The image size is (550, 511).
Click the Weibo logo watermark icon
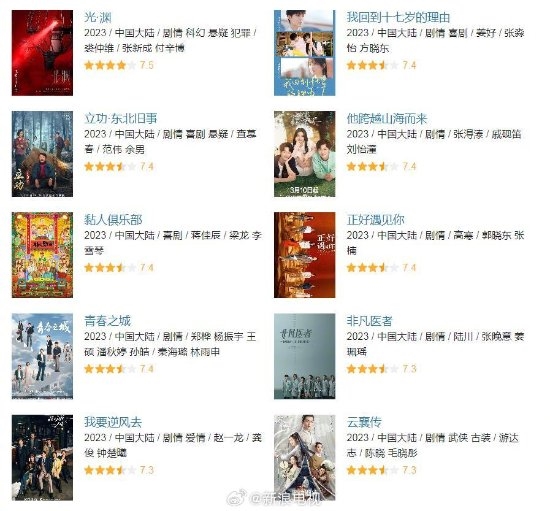pos(237,498)
